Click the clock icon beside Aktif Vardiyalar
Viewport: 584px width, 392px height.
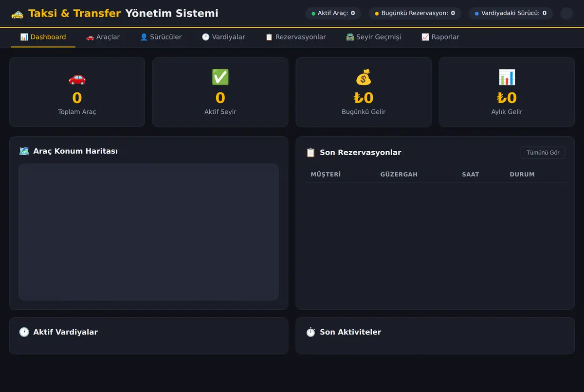(x=24, y=332)
